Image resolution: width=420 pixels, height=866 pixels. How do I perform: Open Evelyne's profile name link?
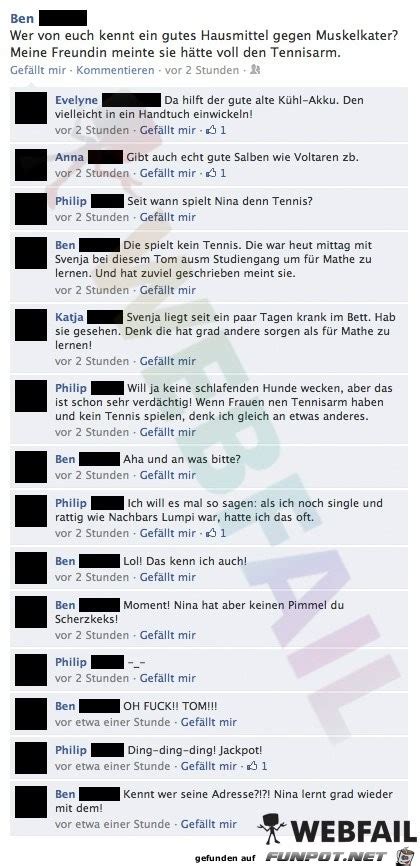[76, 101]
